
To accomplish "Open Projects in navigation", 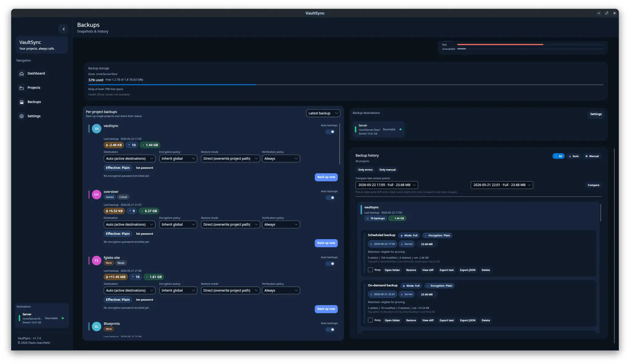I will pos(34,88).
